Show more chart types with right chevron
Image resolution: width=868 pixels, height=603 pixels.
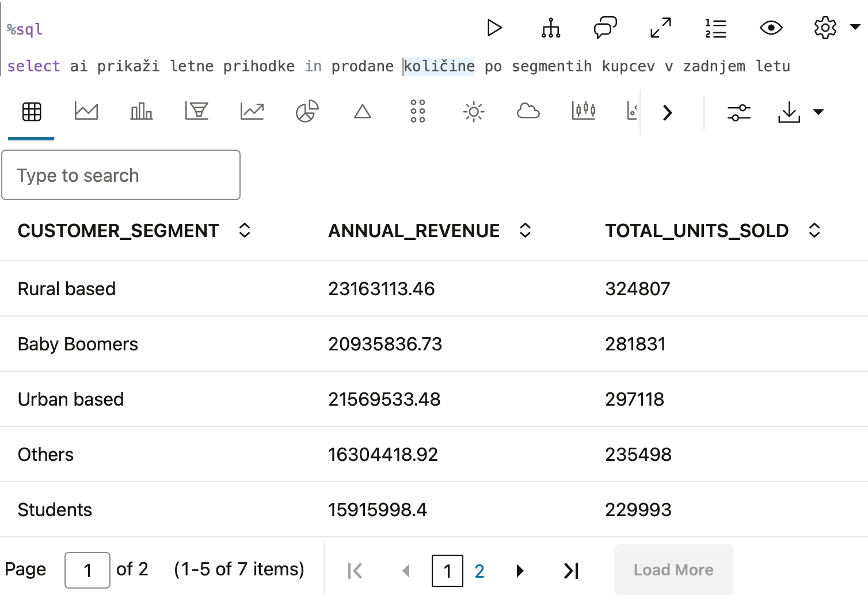pyautogui.click(x=668, y=113)
